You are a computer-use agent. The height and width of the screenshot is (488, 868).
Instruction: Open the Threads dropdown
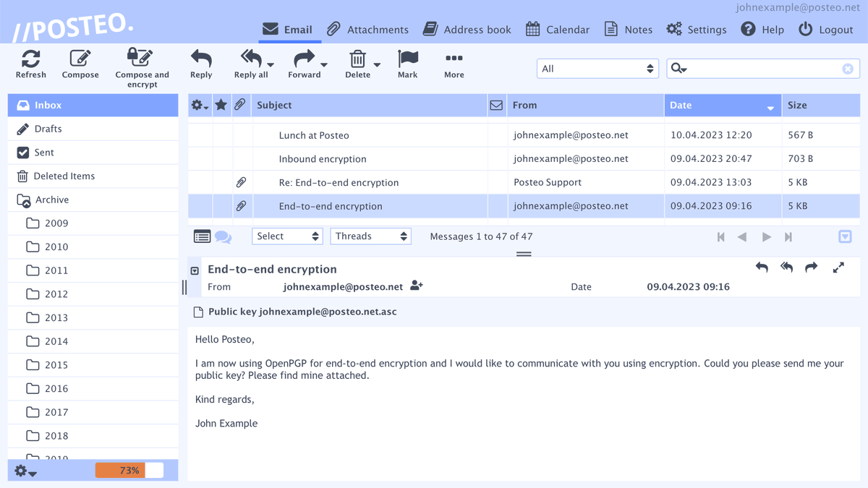click(371, 236)
